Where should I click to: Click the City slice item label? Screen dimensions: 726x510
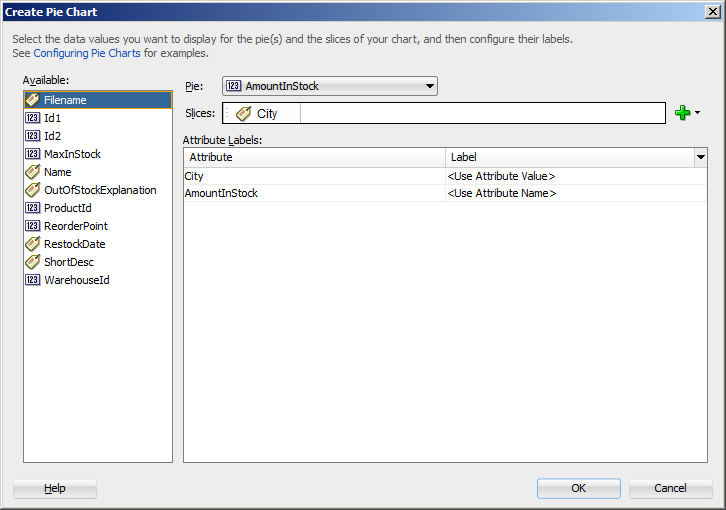point(267,113)
